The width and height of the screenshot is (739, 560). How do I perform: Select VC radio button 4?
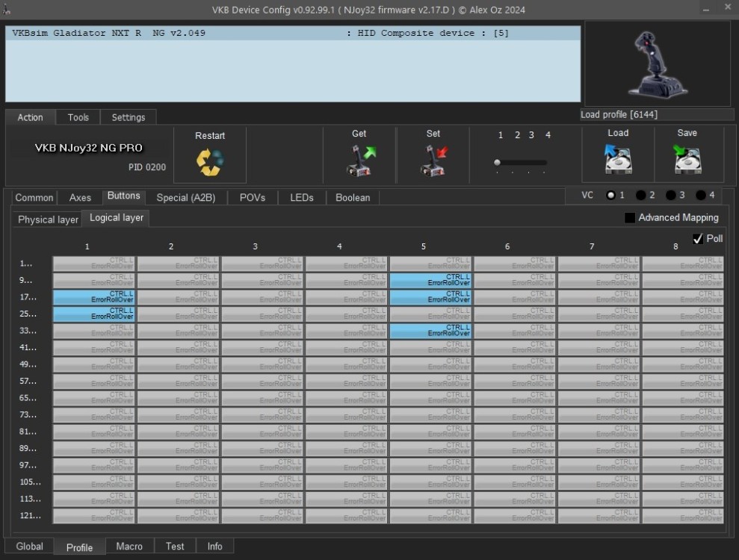tap(701, 195)
